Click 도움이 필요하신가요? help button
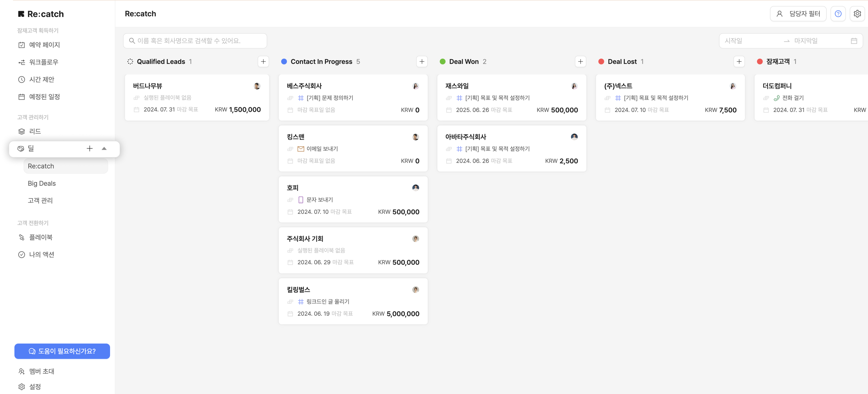Screen dimensions: 868x394 (x=62, y=351)
